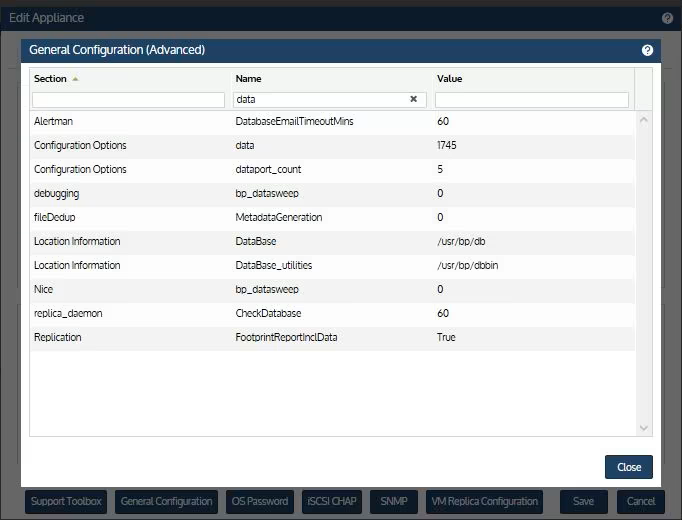The height and width of the screenshot is (520, 682).
Task: Sort by the Value column header
Action: (449, 78)
